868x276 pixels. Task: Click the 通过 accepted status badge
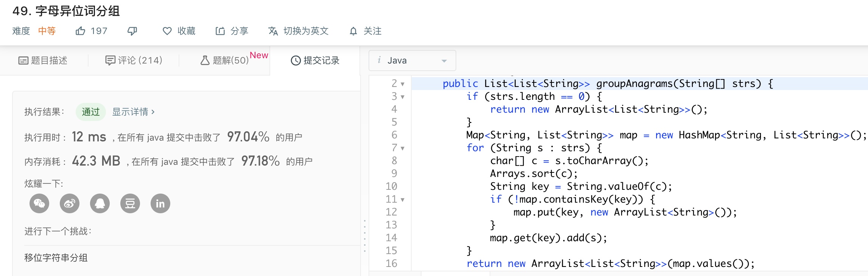[91, 112]
